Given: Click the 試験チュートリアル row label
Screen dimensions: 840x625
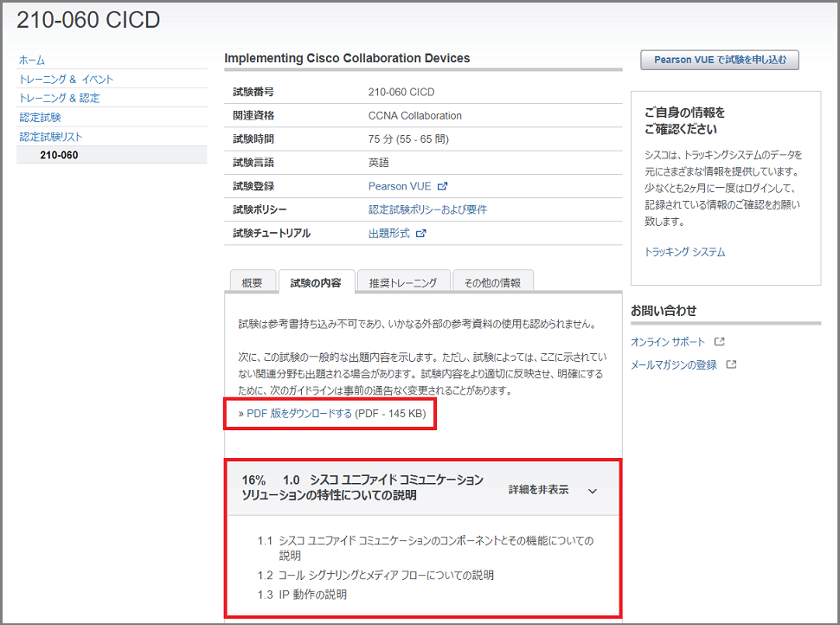Looking at the screenshot, I should pos(272,233).
